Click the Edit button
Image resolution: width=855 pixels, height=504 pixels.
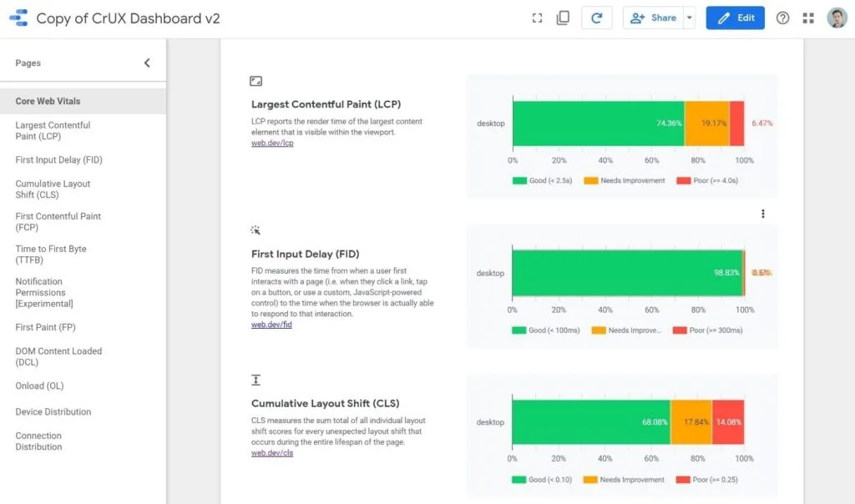(735, 17)
